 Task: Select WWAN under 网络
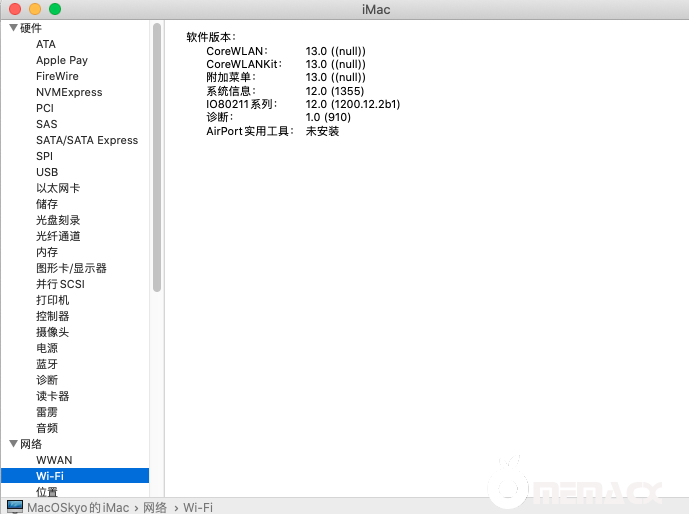pos(54,460)
